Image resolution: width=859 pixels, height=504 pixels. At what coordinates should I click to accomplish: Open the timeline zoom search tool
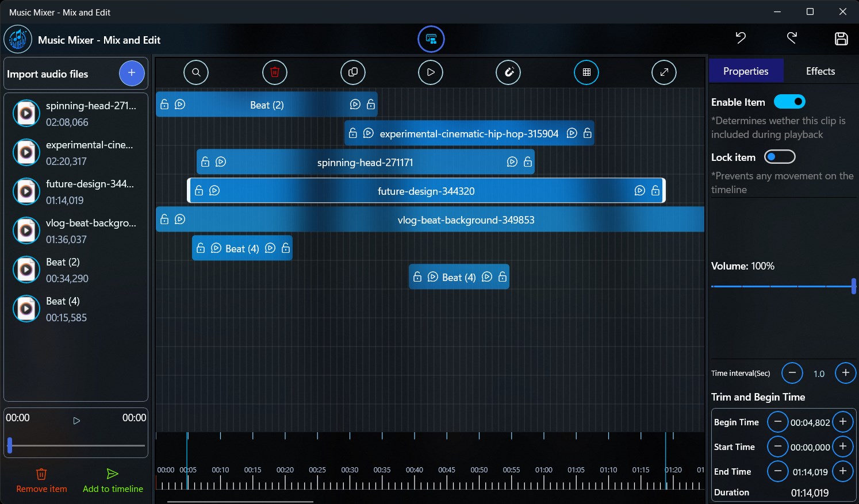click(x=196, y=72)
